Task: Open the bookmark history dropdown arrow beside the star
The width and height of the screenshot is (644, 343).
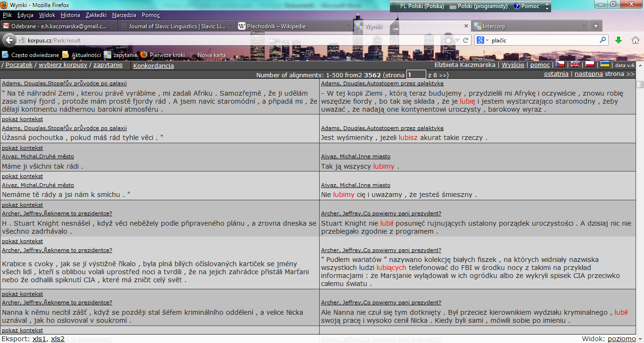Action: click(x=457, y=40)
